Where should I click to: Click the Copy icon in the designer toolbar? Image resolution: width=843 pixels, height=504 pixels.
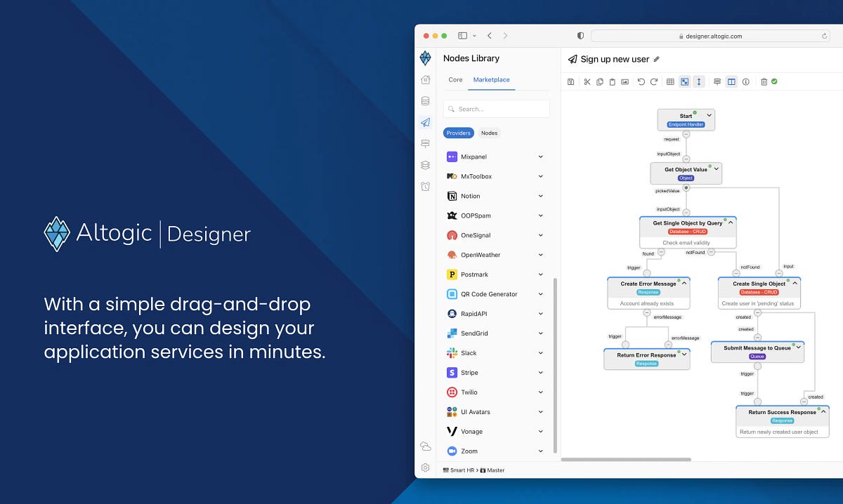point(601,81)
